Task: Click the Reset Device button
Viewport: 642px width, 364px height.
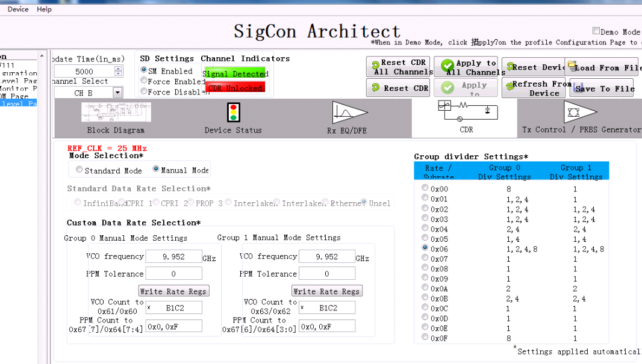Action: point(534,67)
